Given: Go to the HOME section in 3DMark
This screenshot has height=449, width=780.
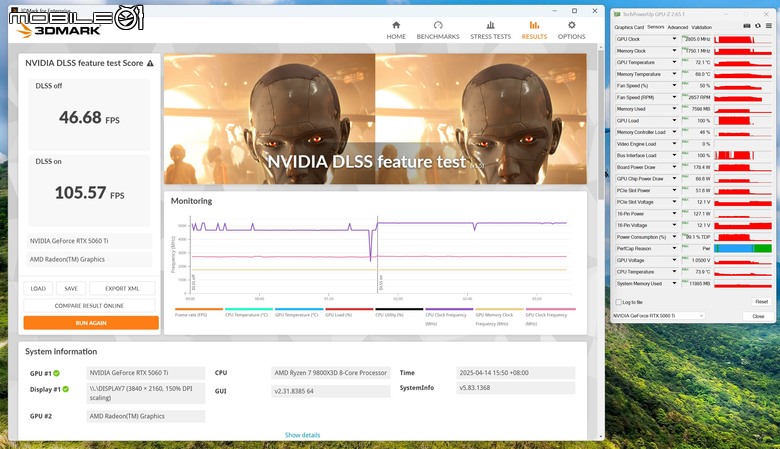Looking at the screenshot, I should pyautogui.click(x=396, y=30).
